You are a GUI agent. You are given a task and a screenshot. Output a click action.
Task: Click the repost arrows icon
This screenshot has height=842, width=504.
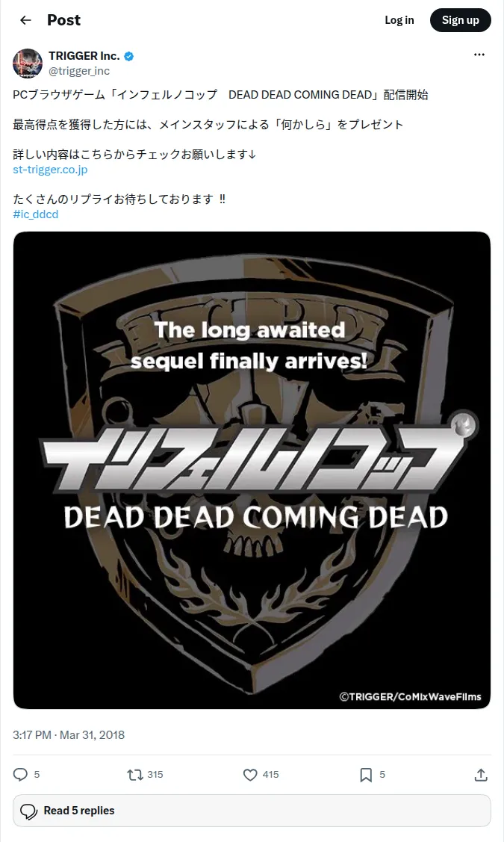click(x=134, y=774)
